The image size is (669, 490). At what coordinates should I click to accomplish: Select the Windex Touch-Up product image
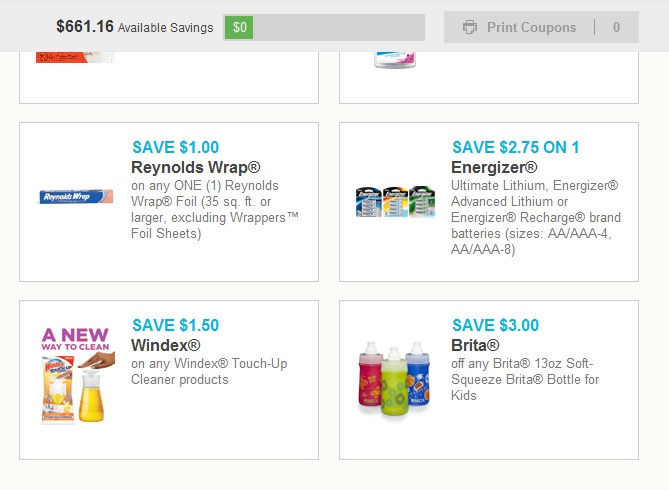(x=76, y=376)
